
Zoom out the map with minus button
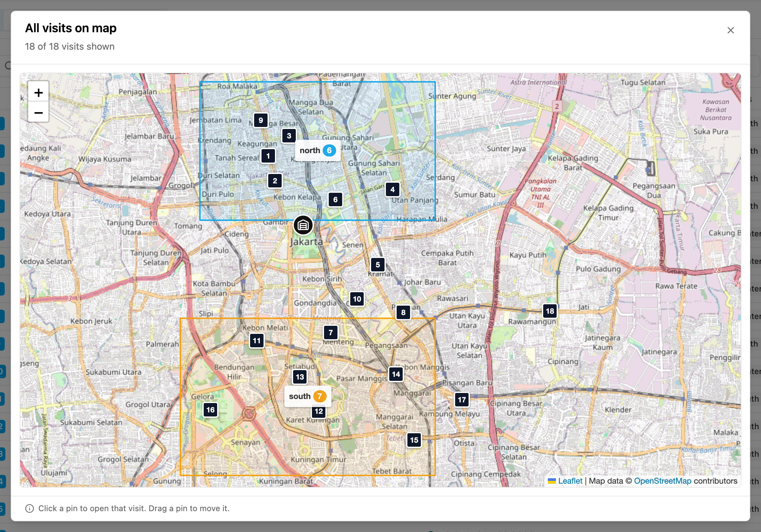39,113
